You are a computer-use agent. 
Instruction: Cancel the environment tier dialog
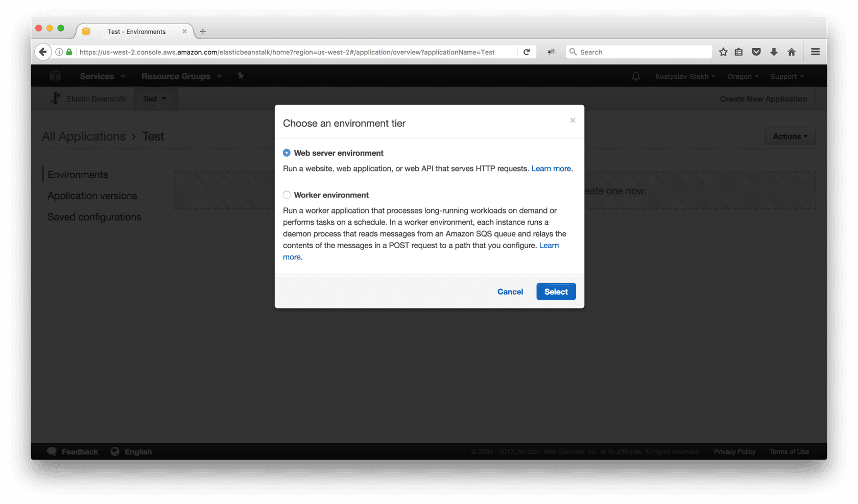tap(510, 292)
